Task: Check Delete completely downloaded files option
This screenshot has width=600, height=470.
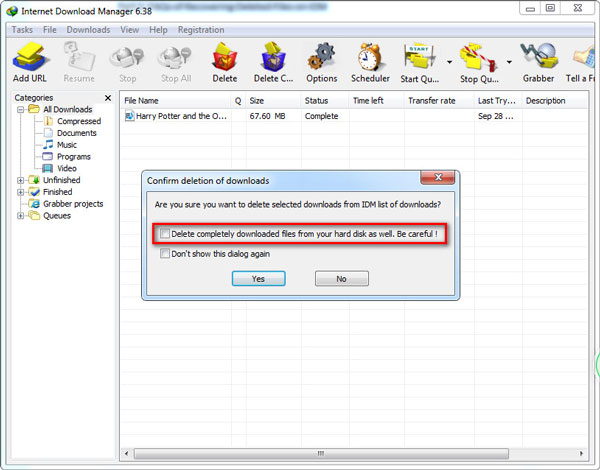Action: 165,233
